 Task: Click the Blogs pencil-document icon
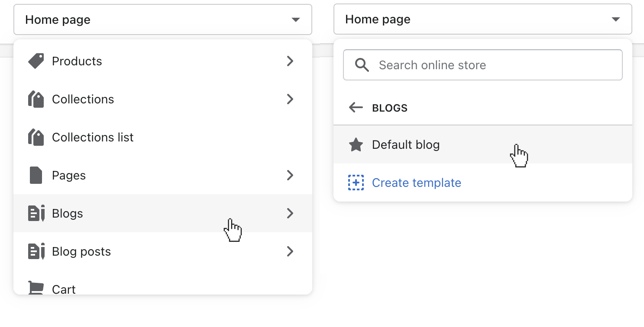(36, 213)
